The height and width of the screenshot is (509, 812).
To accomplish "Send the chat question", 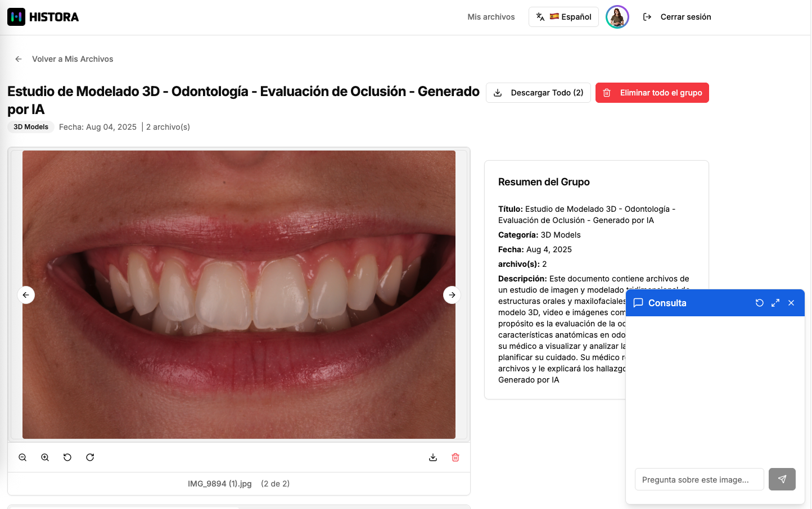I will [782, 479].
